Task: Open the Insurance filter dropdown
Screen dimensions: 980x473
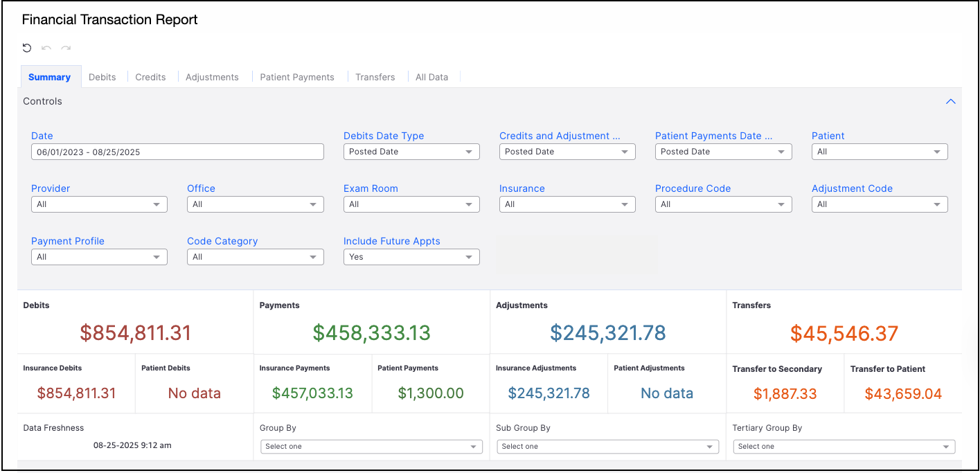Action: (567, 204)
